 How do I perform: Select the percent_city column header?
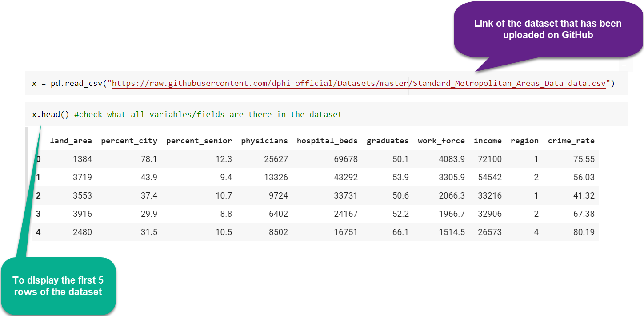tap(129, 141)
